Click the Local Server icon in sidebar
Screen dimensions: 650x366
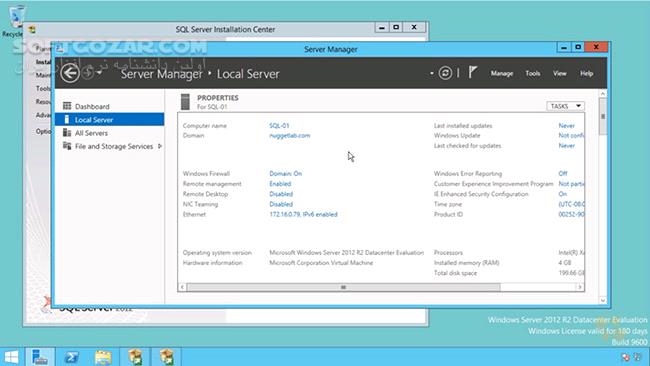[67, 119]
